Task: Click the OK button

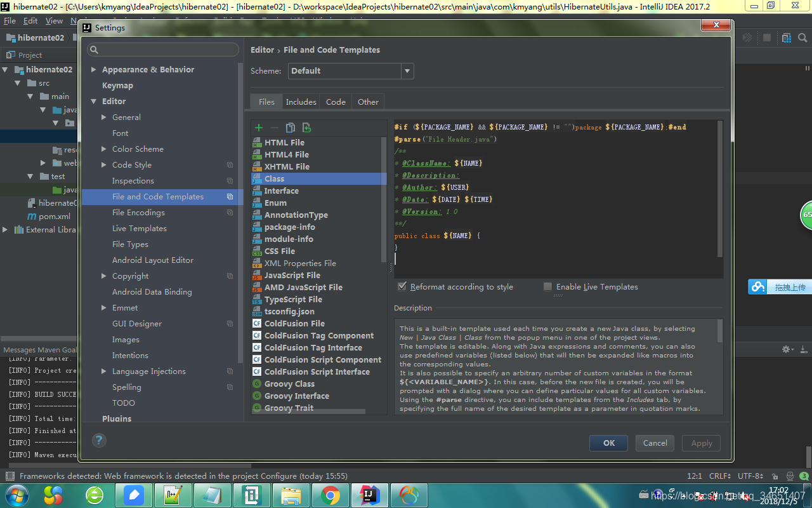Action: point(608,443)
